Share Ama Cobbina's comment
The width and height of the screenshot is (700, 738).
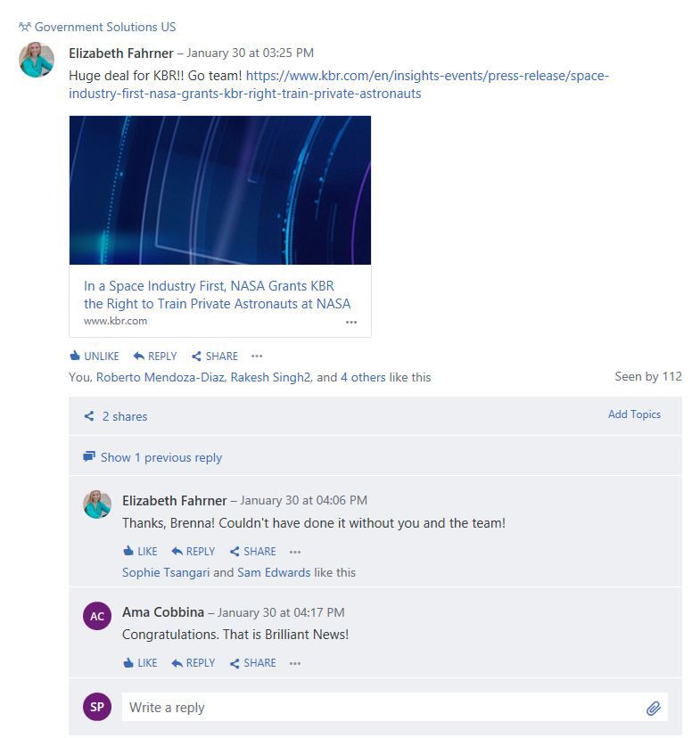(252, 663)
